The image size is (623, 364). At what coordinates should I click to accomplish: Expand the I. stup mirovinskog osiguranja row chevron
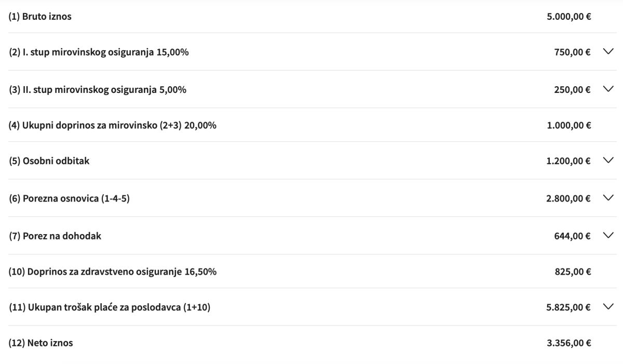[x=608, y=51]
